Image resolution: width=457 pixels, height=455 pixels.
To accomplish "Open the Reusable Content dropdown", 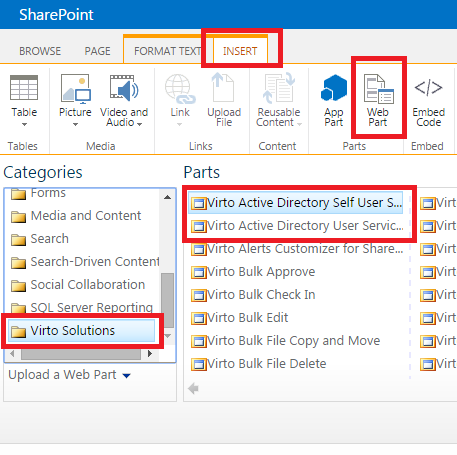I will coord(279,101).
